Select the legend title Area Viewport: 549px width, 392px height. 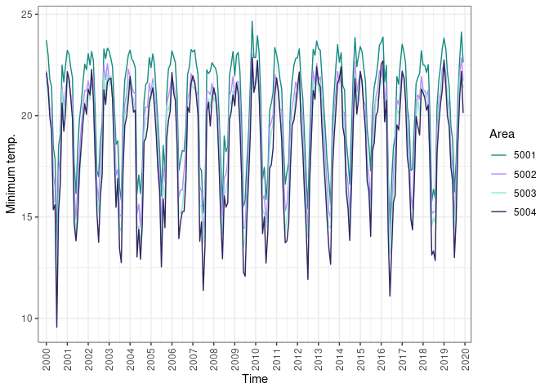click(x=502, y=133)
